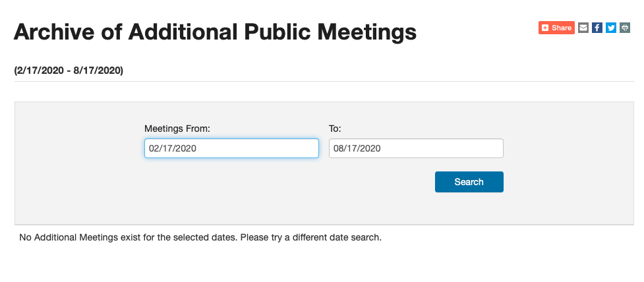The width and height of the screenshot is (644, 282).
Task: Click the 'To:' field label
Action: coord(335,129)
